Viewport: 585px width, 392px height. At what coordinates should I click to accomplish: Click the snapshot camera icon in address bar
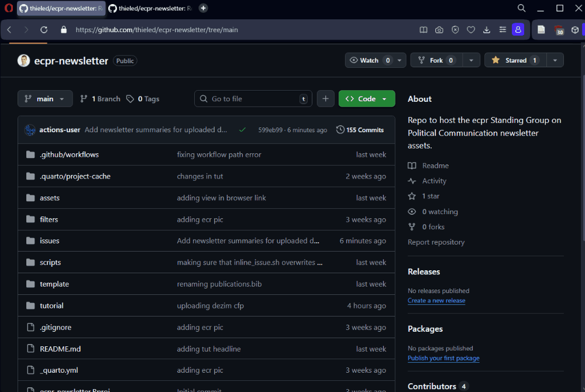(x=439, y=30)
